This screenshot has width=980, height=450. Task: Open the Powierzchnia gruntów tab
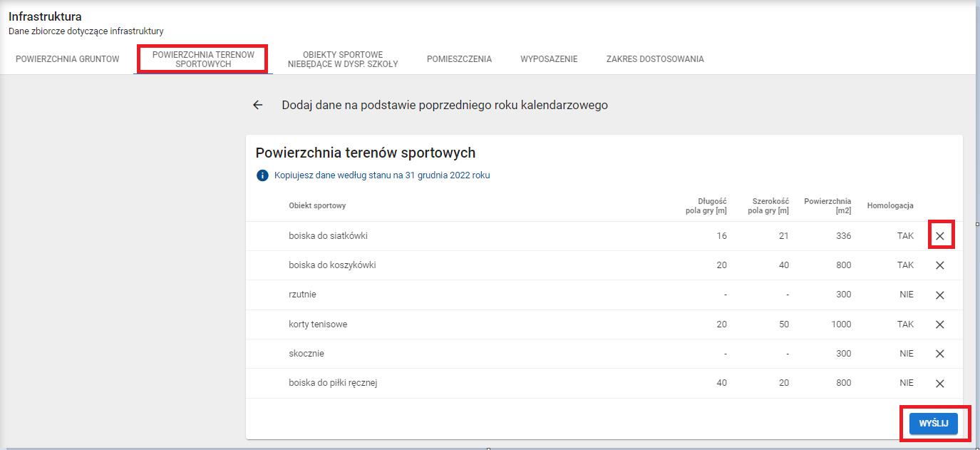68,59
